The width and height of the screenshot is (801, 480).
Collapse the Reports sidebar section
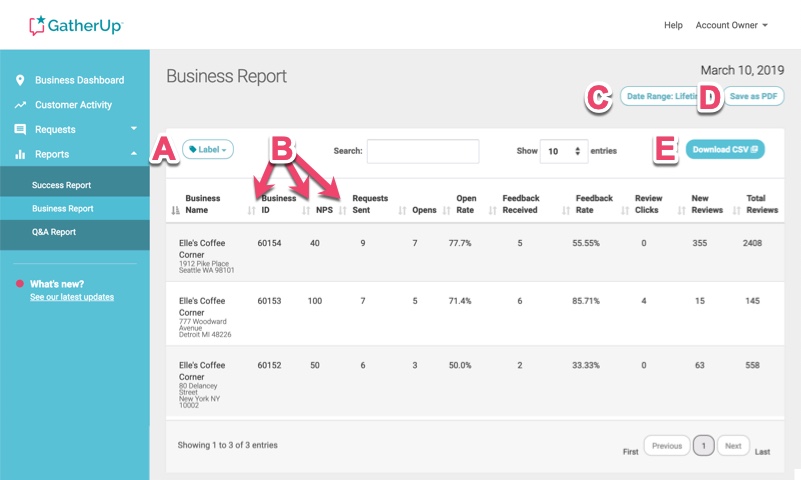click(x=134, y=154)
